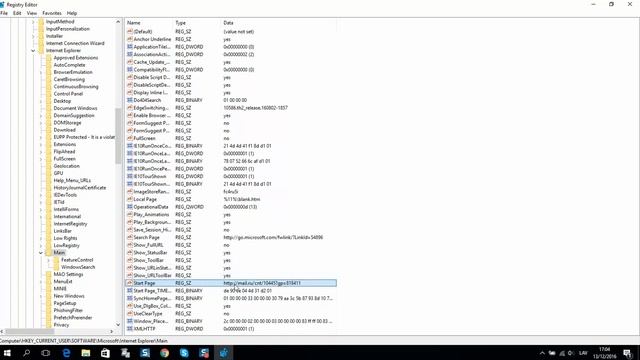
Task: Select the Window_Placement value row
Action: [x=231, y=321]
